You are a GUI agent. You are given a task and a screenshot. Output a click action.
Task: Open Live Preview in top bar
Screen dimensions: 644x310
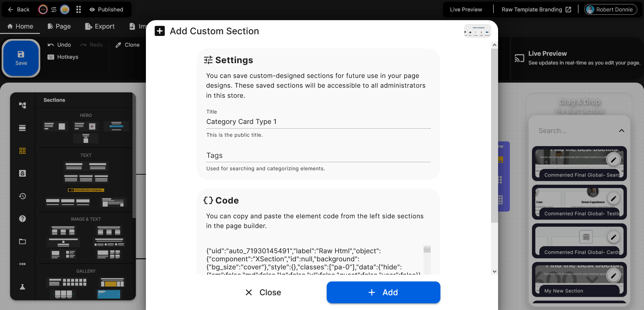(x=466, y=9)
